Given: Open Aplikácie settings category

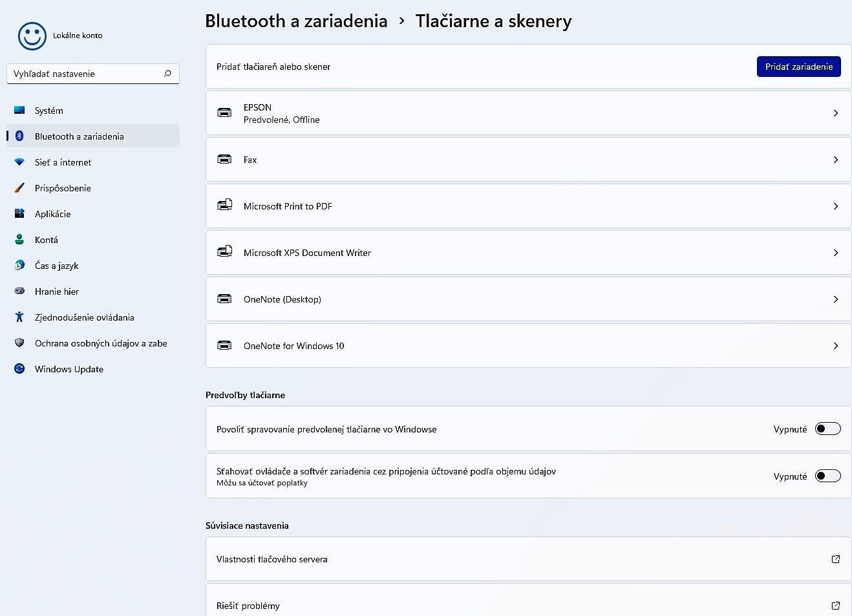Looking at the screenshot, I should point(93,214).
